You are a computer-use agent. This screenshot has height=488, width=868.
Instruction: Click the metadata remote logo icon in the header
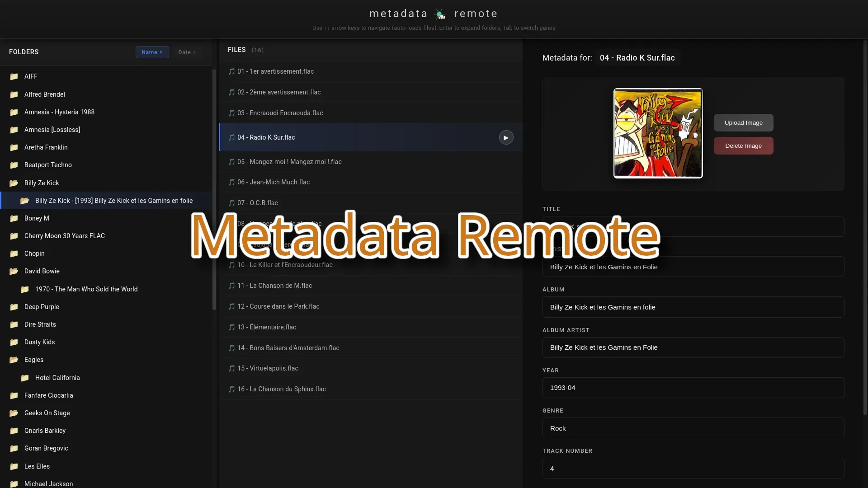(x=439, y=14)
